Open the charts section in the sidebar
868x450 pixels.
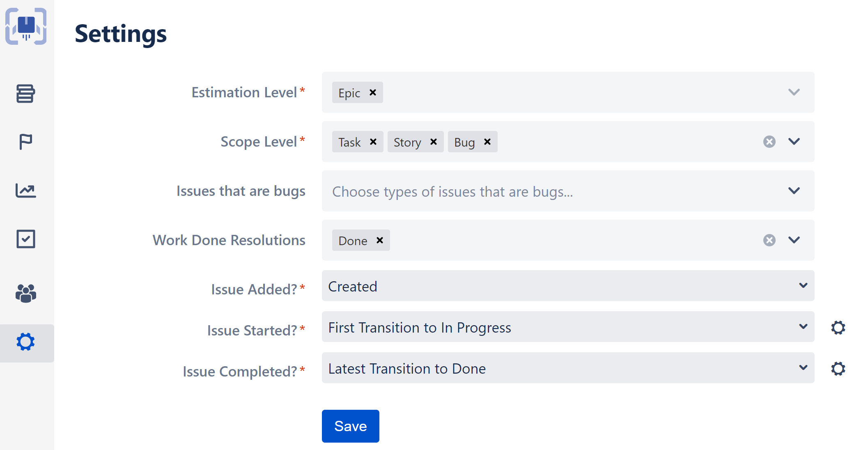tap(26, 190)
